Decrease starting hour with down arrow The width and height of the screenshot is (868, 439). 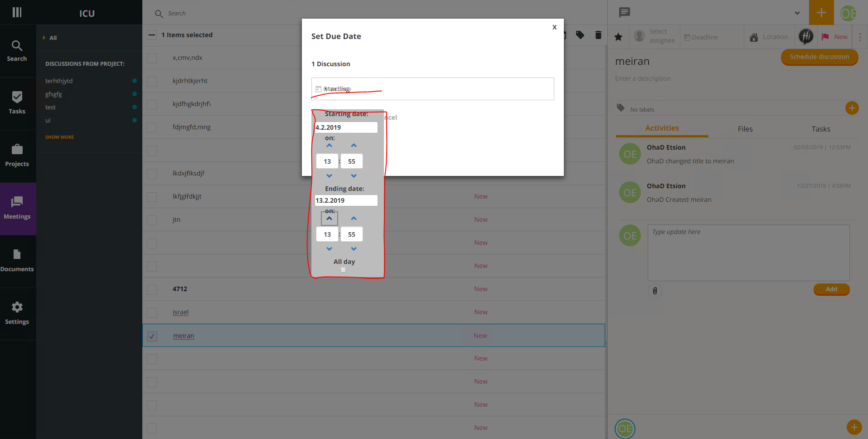[330, 176]
